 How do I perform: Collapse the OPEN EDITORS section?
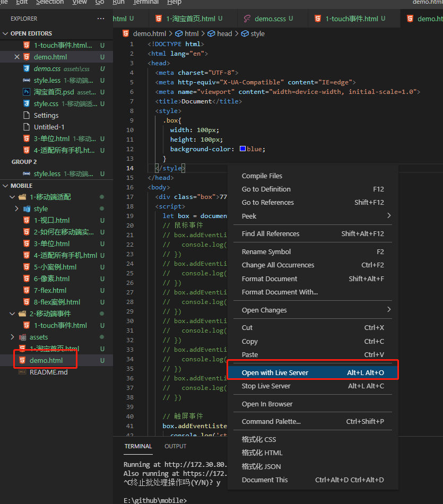[6, 33]
